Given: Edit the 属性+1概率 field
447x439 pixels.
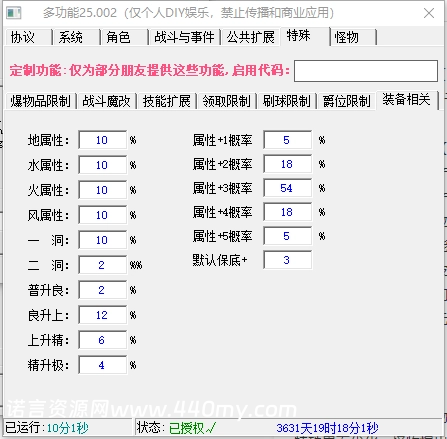Looking at the screenshot, I should (287, 140).
